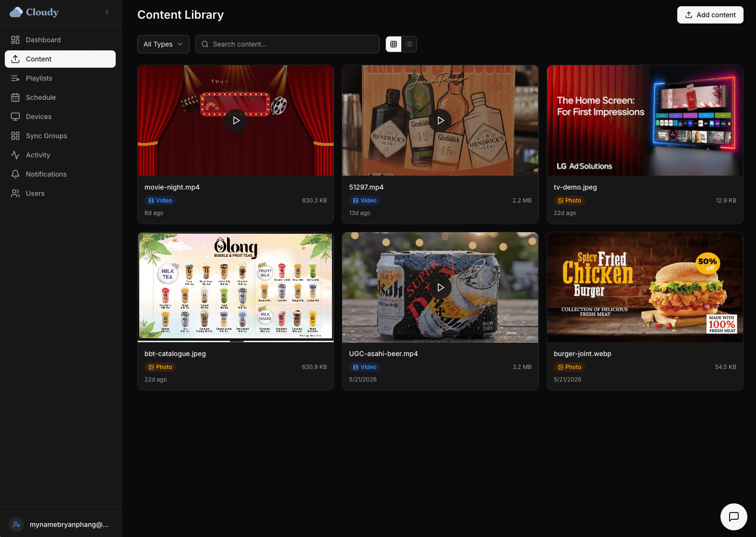Go to the Users page

(x=60, y=193)
